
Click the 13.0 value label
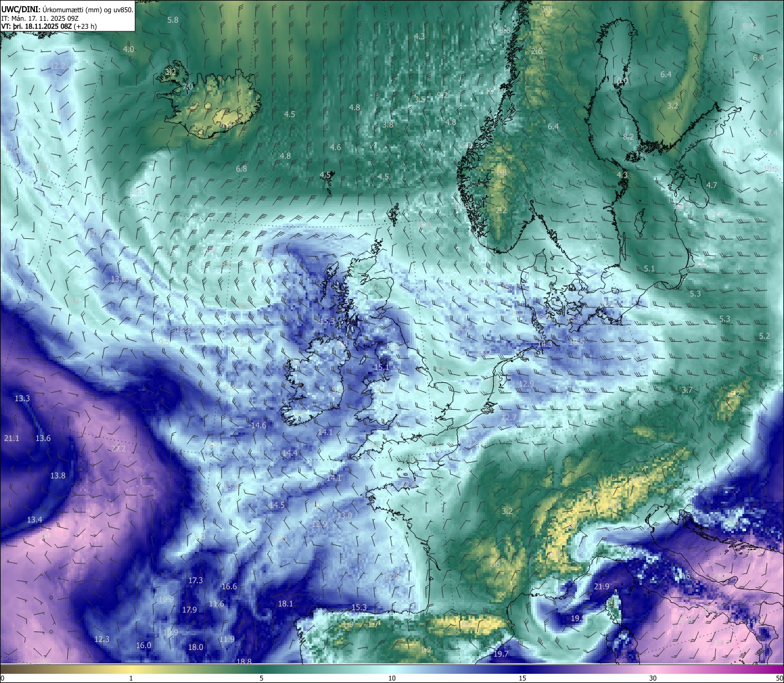(x=344, y=515)
